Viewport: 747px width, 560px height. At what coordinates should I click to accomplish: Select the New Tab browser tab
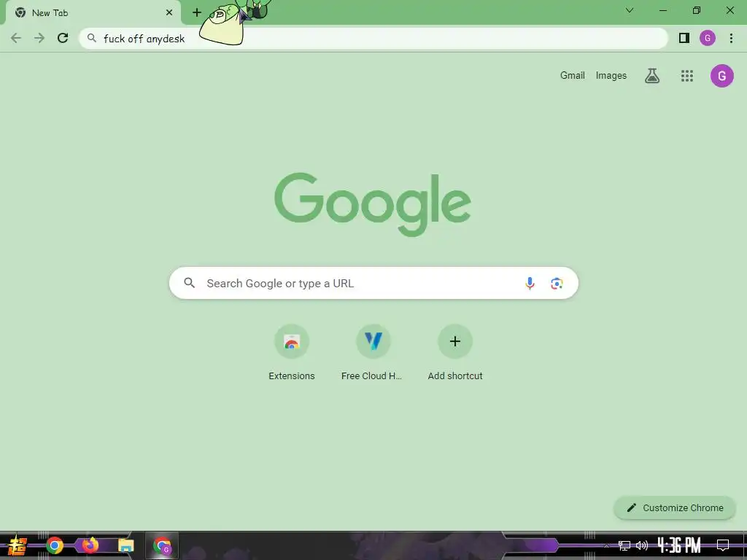click(x=93, y=13)
